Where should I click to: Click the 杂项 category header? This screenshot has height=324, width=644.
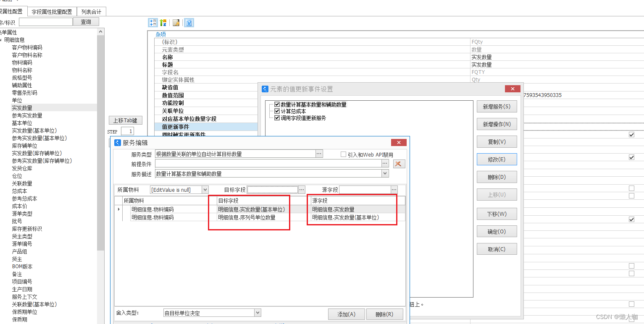[x=161, y=34]
